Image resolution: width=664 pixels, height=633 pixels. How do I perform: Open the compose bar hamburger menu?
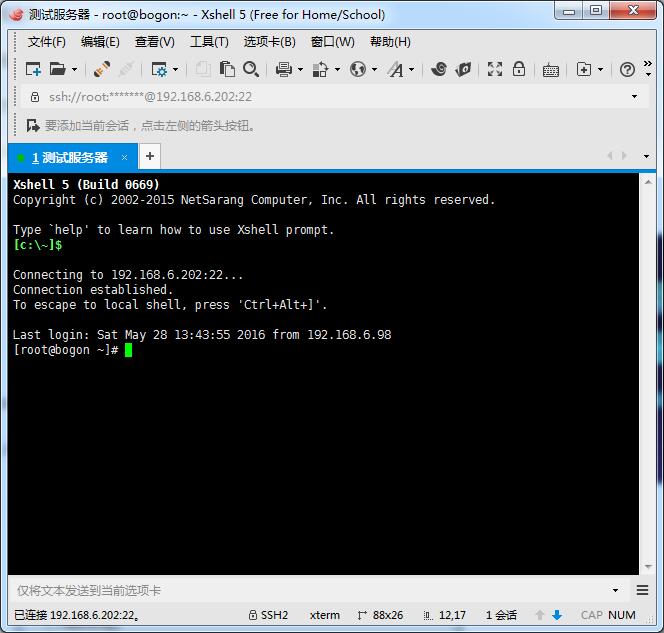[642, 590]
